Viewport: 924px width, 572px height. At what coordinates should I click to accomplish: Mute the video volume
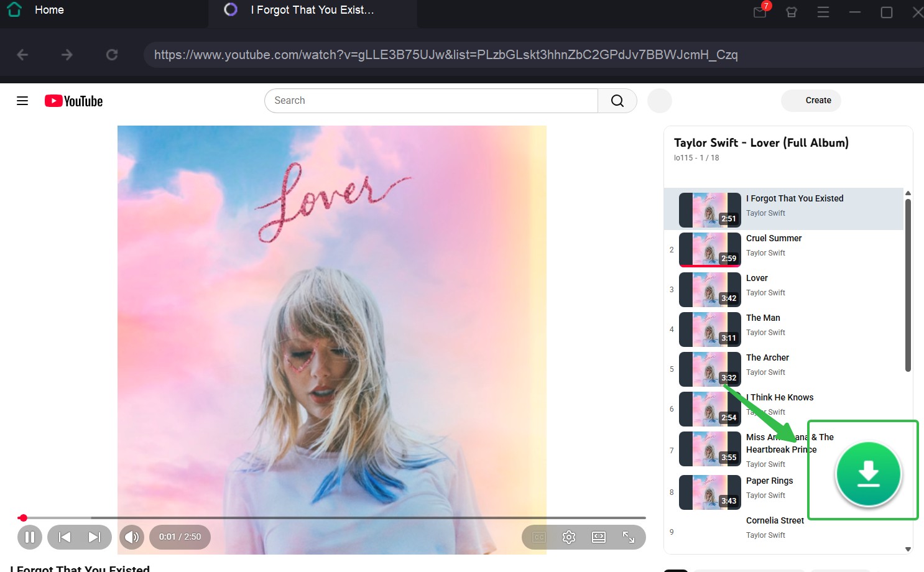[132, 537]
